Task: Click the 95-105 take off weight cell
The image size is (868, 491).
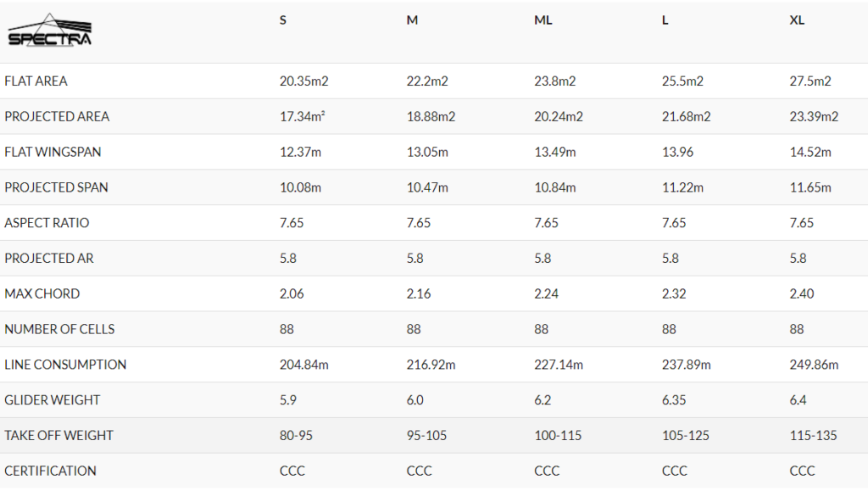Action: (x=426, y=436)
